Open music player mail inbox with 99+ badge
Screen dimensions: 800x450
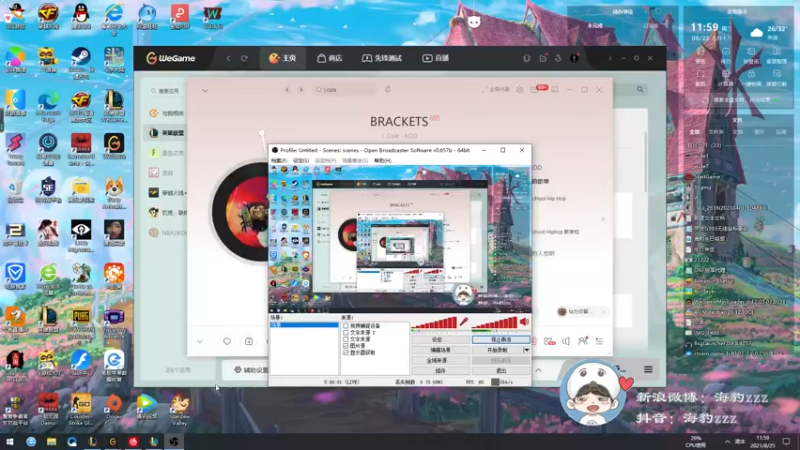coord(537,89)
